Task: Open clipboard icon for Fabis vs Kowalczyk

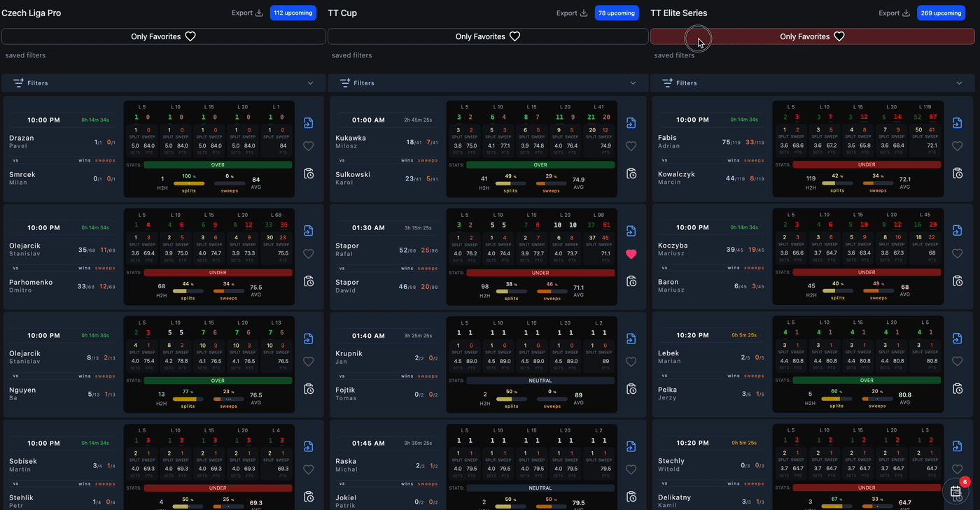Action: pyautogui.click(x=958, y=173)
